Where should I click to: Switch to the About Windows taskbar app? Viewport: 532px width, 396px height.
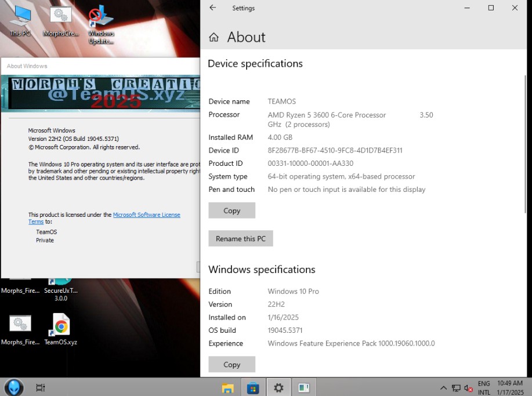click(304, 387)
